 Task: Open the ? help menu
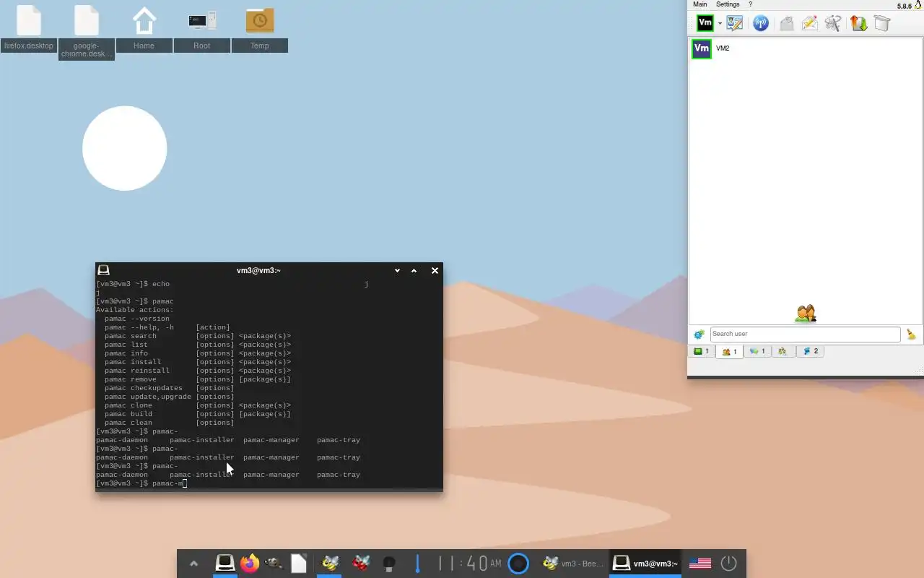(750, 4)
